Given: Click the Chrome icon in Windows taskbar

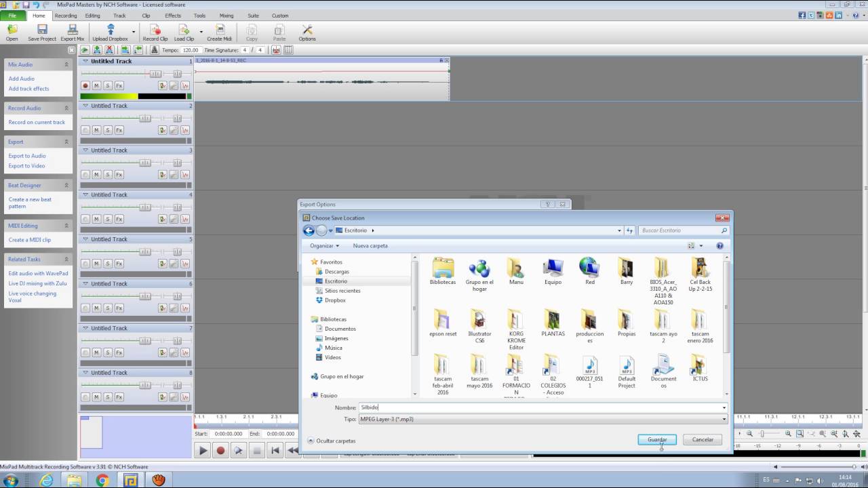Looking at the screenshot, I should 102,480.
